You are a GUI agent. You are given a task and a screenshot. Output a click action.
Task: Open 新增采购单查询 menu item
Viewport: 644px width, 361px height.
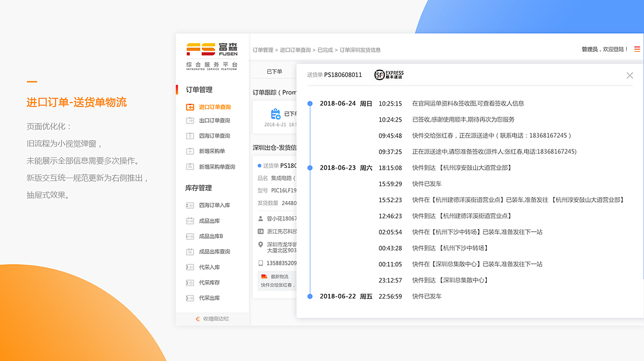217,167
